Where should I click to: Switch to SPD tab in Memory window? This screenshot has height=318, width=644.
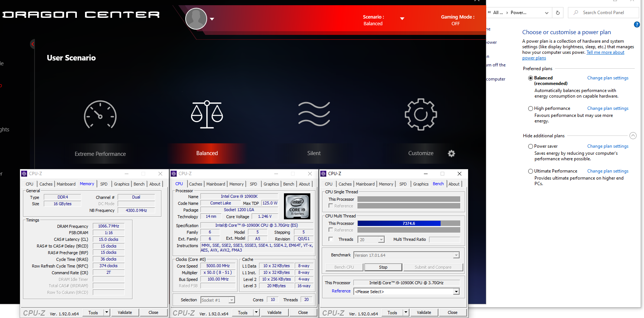click(x=104, y=184)
